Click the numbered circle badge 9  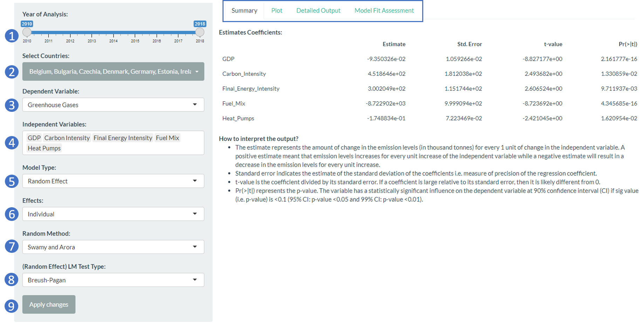[12, 306]
